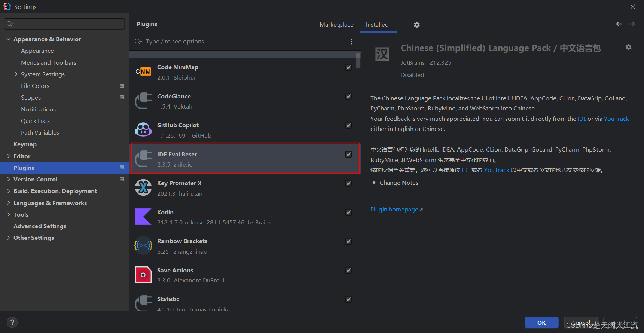644x333 pixels.
Task: Open Advanced Settings page
Action: tap(40, 226)
